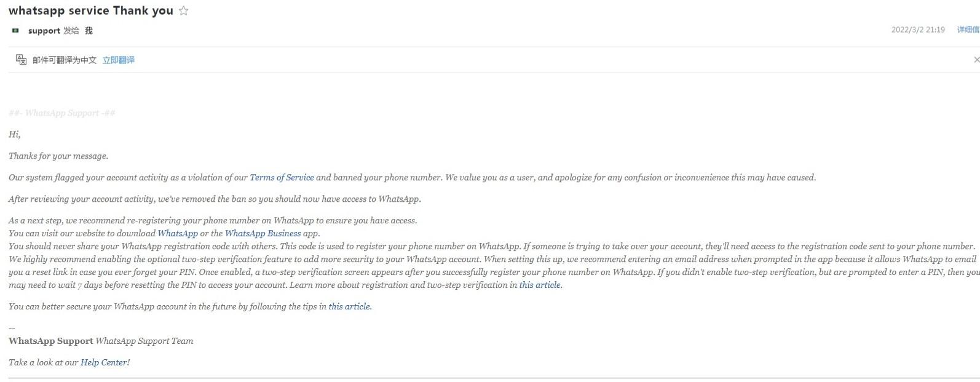Open the Terms of Service link
The image size is (980, 382).
click(x=282, y=177)
